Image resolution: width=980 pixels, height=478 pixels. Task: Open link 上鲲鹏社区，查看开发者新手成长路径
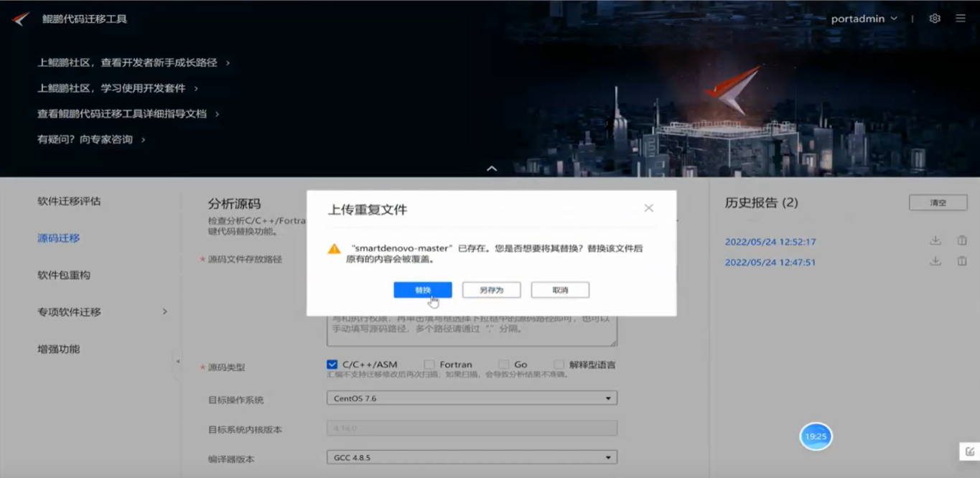coord(127,62)
